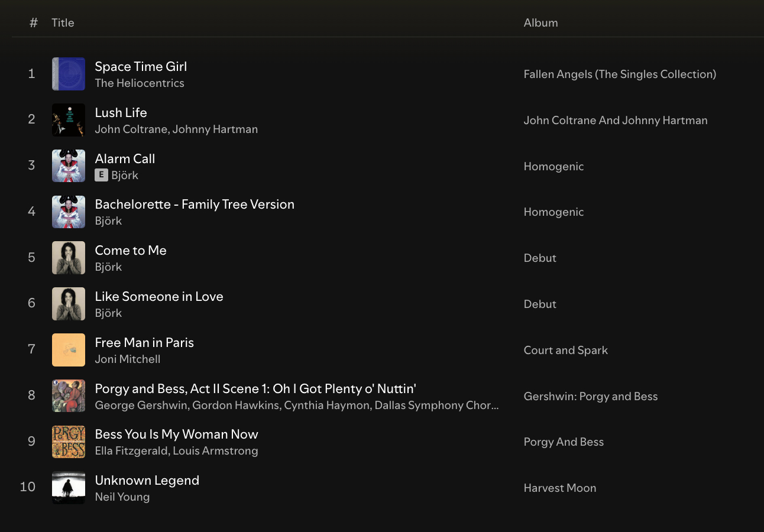Screen dimensions: 764x532
Task: Click the Bess You Is My Woman Now artwork
Action: [x=69, y=442]
